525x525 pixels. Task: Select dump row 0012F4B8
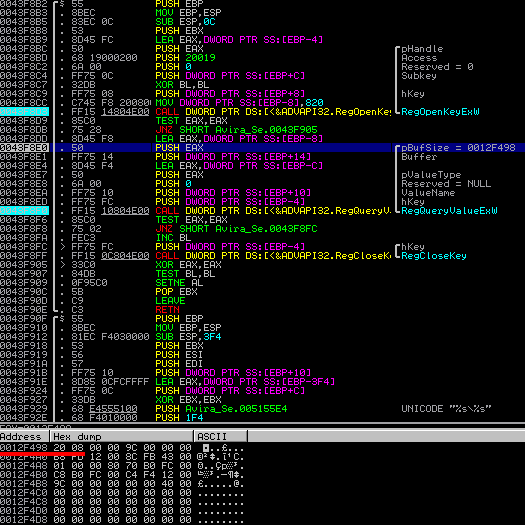pyautogui.click(x=122, y=484)
